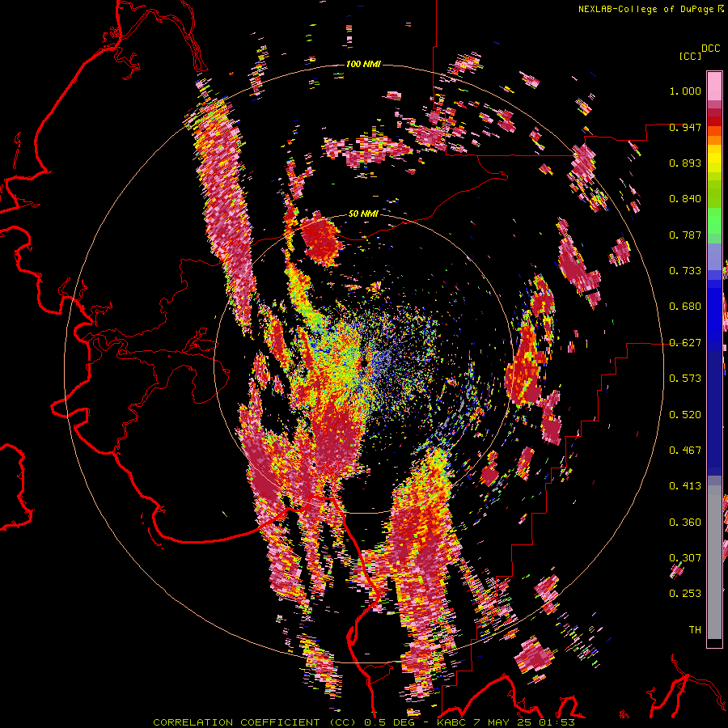Click the 0.627 scale value
This screenshot has width=728, height=728.
(685, 343)
